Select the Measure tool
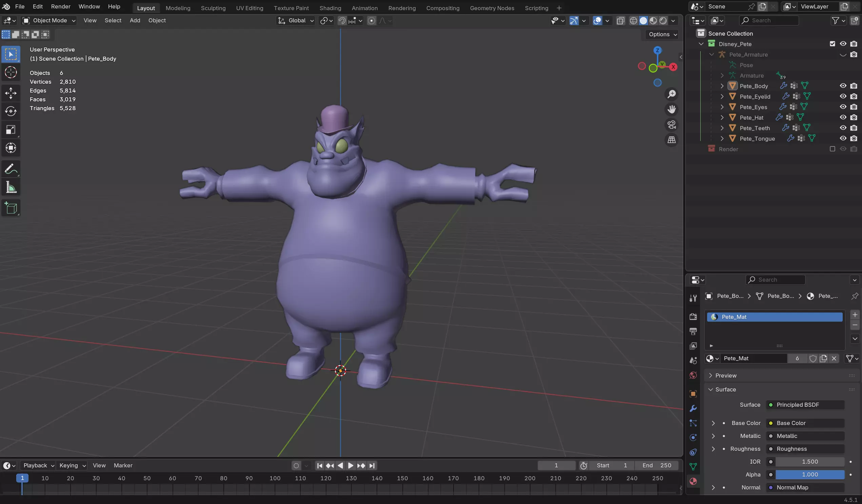This screenshot has height=504, width=862. (11, 188)
